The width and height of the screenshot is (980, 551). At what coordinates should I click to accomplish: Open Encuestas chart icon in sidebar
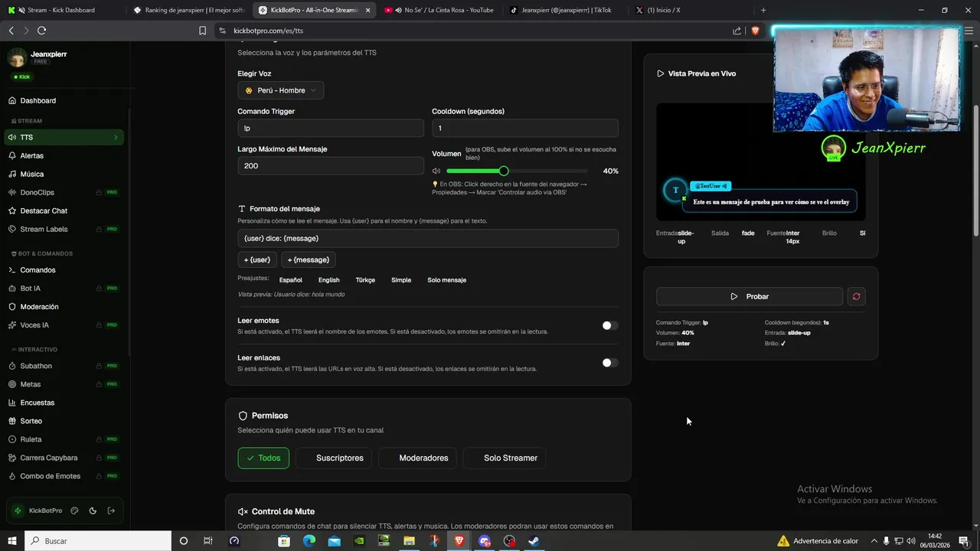click(x=12, y=403)
